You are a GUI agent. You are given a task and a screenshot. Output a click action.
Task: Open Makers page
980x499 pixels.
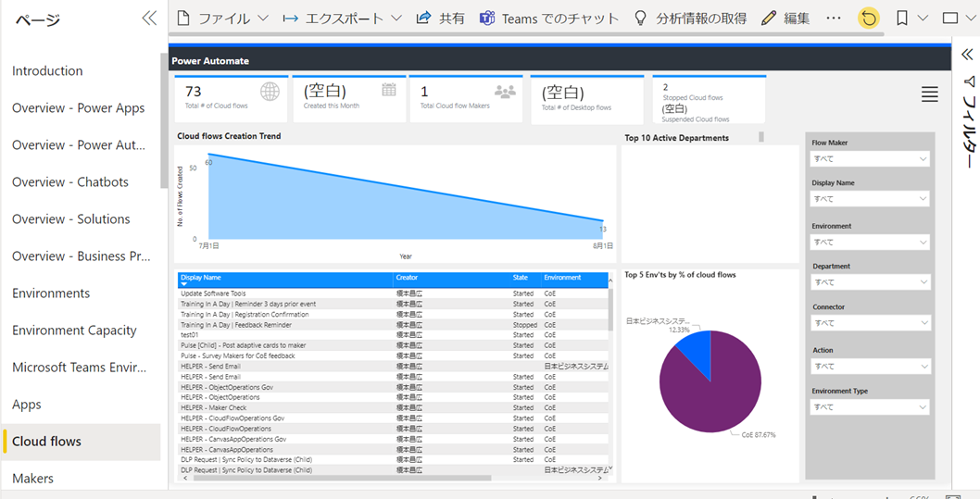point(32,479)
